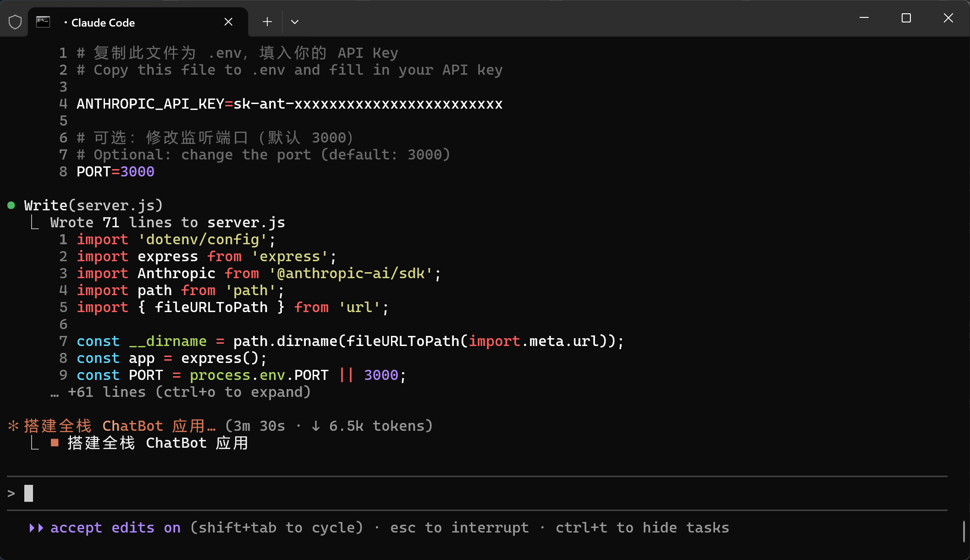Viewport: 970px width, 560px height.
Task: Click the 'const __dirname' code line
Action: click(x=350, y=341)
